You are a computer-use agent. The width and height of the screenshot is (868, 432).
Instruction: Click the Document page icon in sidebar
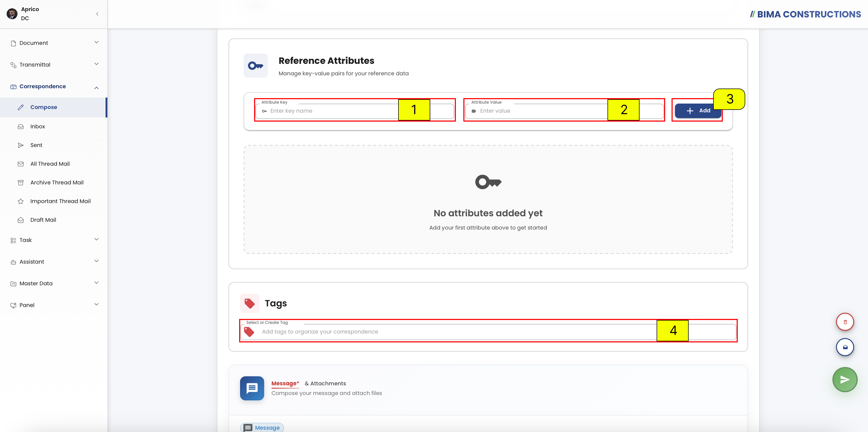pos(13,43)
